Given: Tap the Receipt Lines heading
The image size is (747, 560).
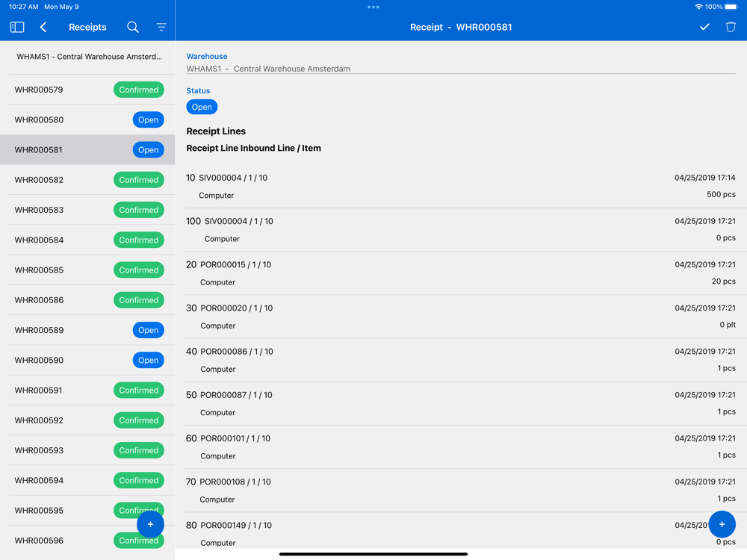Looking at the screenshot, I should pyautogui.click(x=216, y=131).
